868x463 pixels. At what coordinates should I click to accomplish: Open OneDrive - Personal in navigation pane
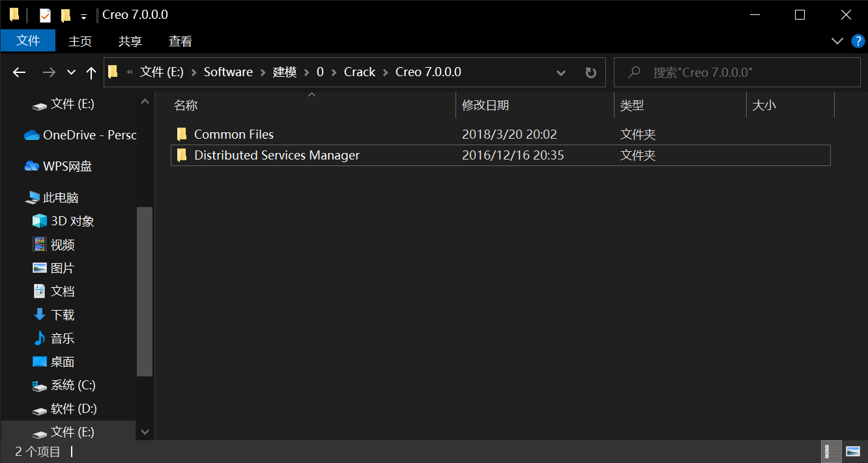click(x=80, y=135)
